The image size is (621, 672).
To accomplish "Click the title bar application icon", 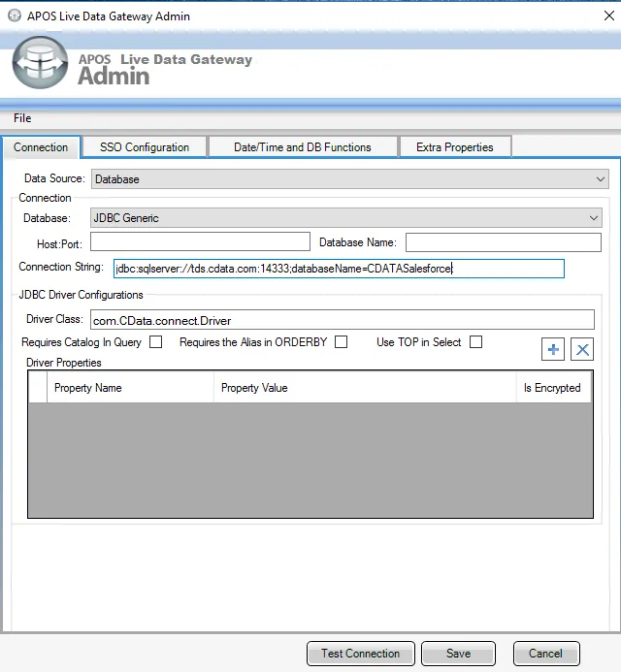I will coord(14,16).
